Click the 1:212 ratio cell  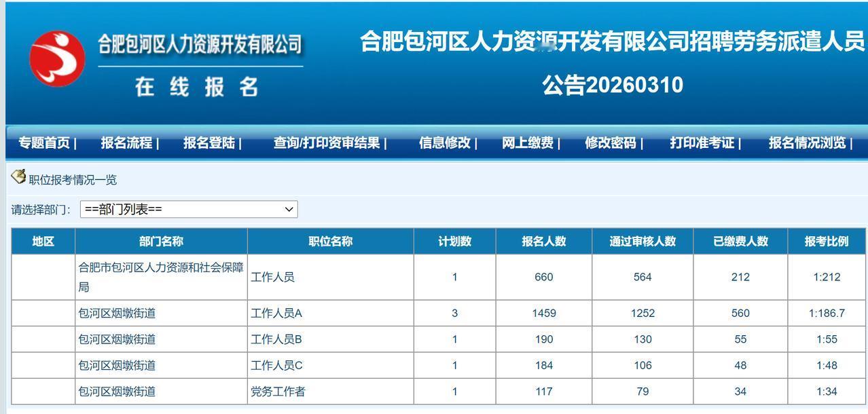827,276
